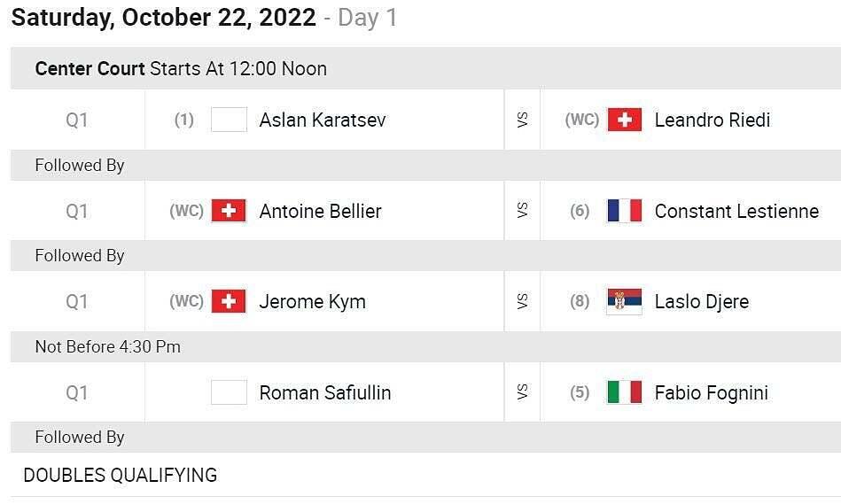Open Laslo Djere's player page
The height and width of the screenshot is (504, 841).
pos(702,302)
